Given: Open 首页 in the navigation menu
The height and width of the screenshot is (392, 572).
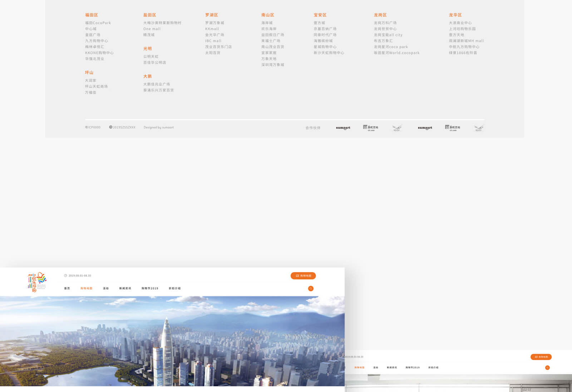Looking at the screenshot, I should click(67, 288).
